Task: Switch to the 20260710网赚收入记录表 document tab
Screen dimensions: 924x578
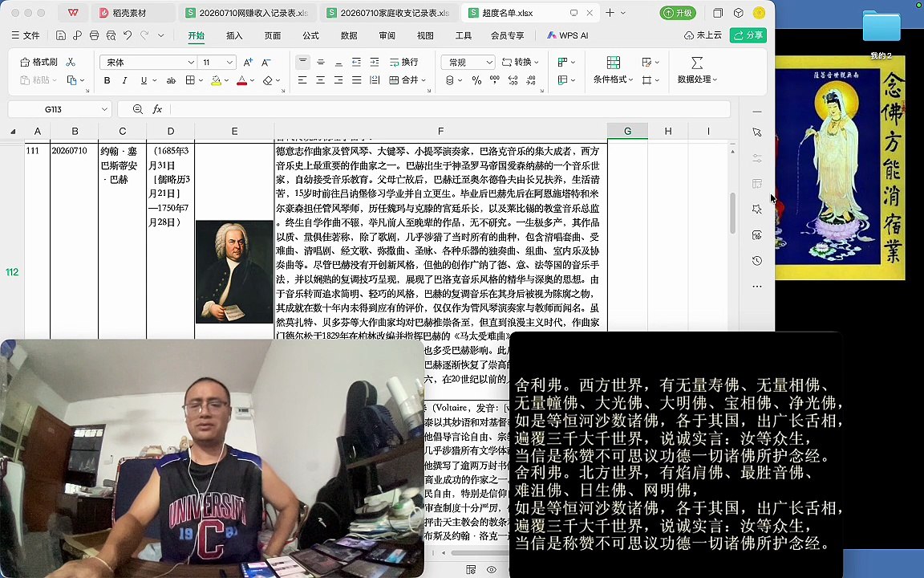Action: point(248,12)
